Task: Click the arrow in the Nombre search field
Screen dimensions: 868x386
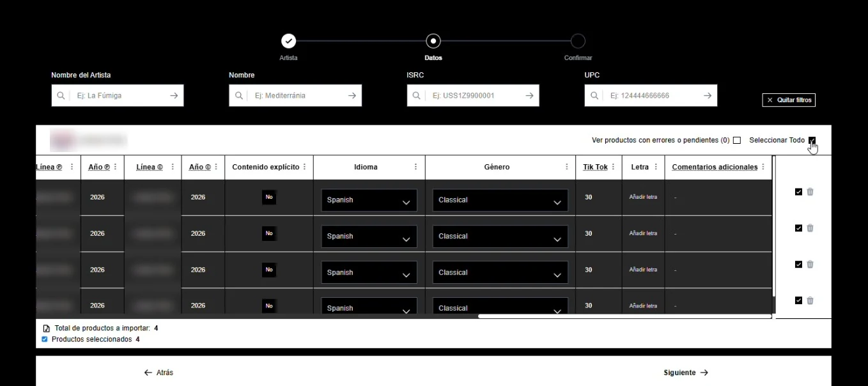Action: 352,96
